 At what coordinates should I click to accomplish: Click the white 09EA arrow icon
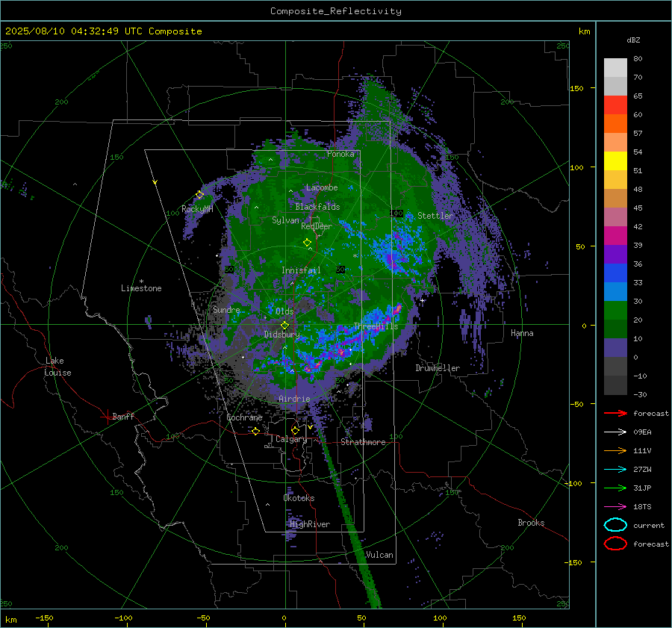pyautogui.click(x=615, y=432)
